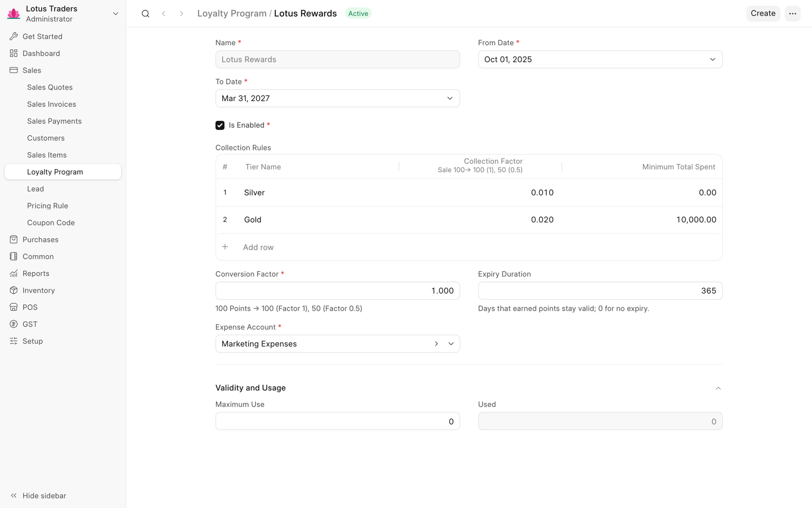812x508 pixels.
Task: Click the Add row label
Action: pyautogui.click(x=258, y=247)
